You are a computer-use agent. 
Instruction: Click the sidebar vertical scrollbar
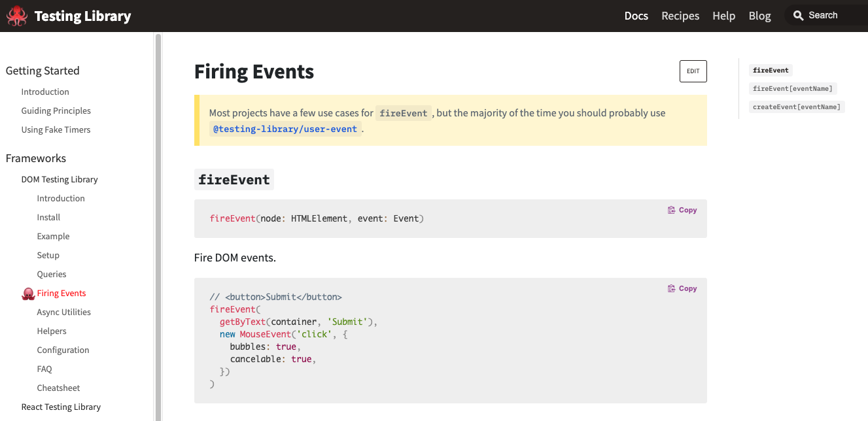point(158,226)
